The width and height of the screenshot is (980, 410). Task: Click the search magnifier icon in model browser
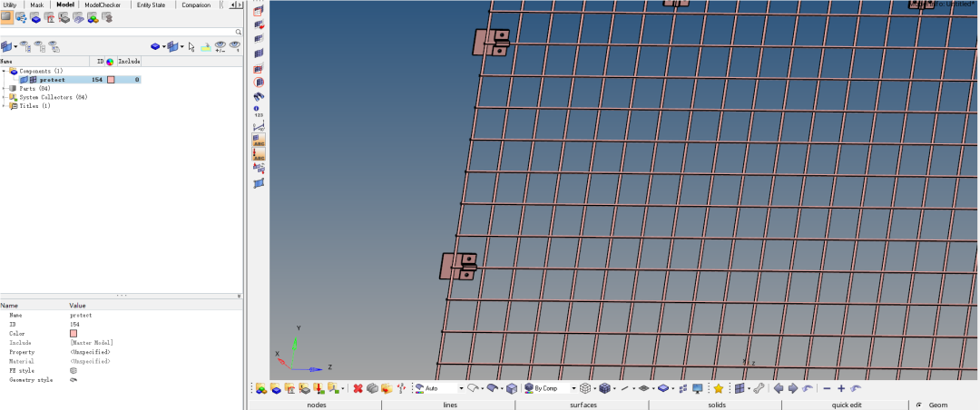coord(239,31)
